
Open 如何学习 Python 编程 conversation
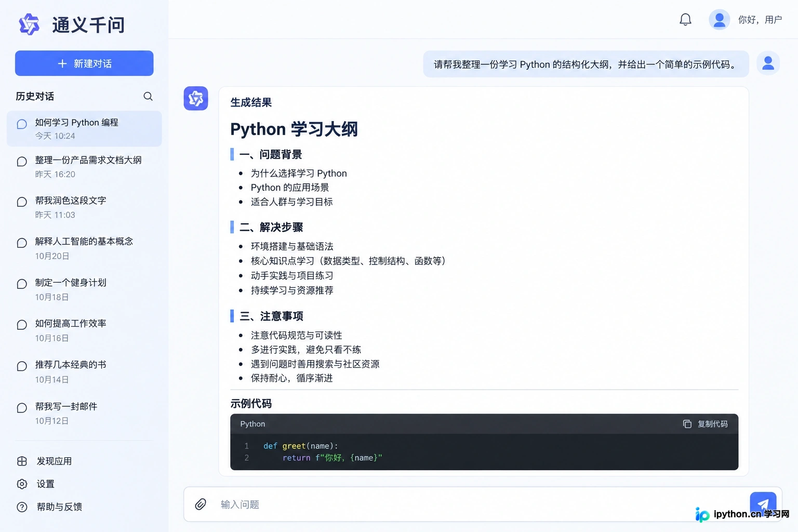click(84, 128)
